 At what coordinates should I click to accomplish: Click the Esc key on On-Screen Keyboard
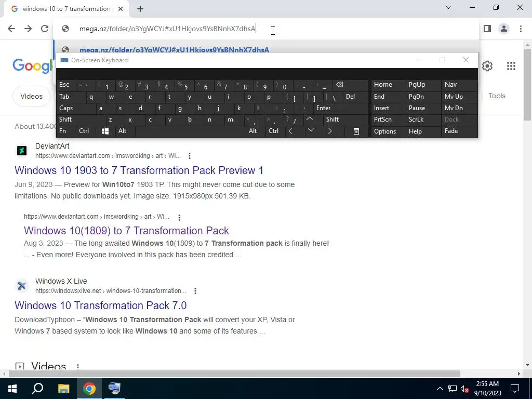[66, 85]
